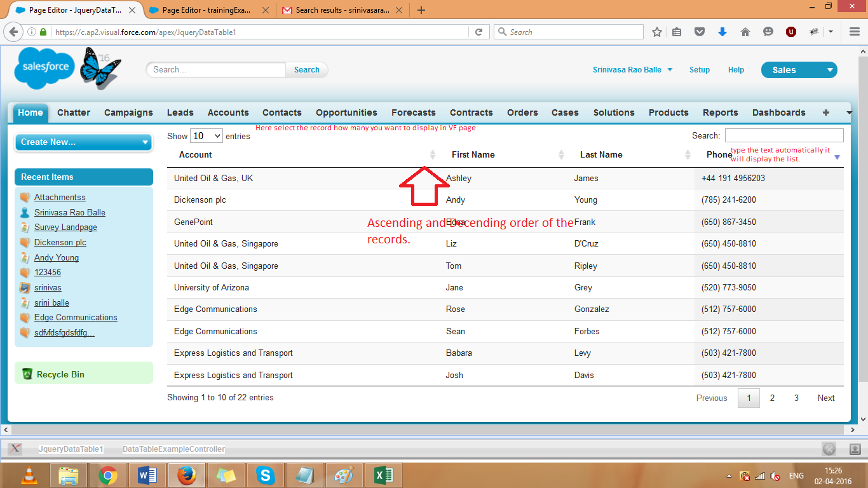
Task: Open the Show entries dropdown
Action: coord(206,135)
